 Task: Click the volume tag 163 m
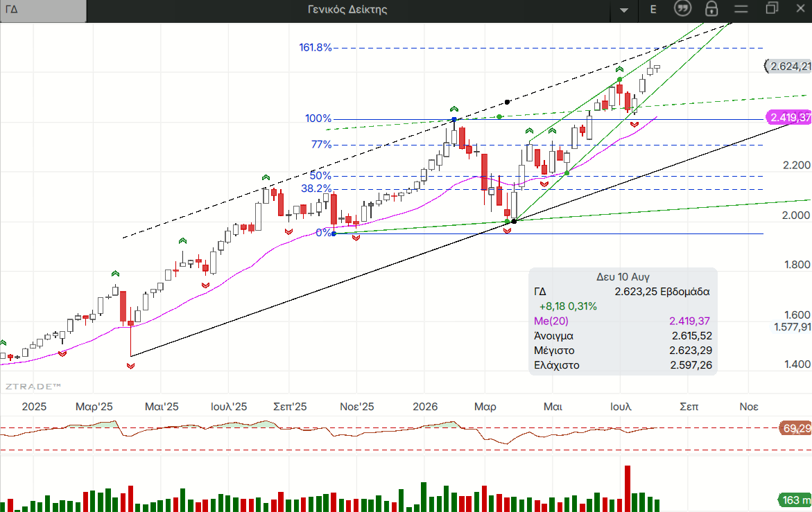click(795, 500)
